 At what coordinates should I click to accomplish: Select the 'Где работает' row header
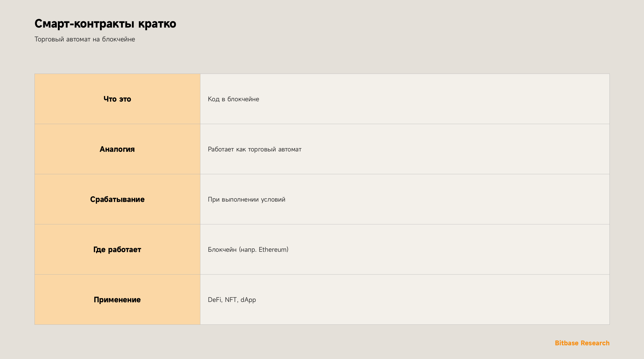pyautogui.click(x=117, y=249)
